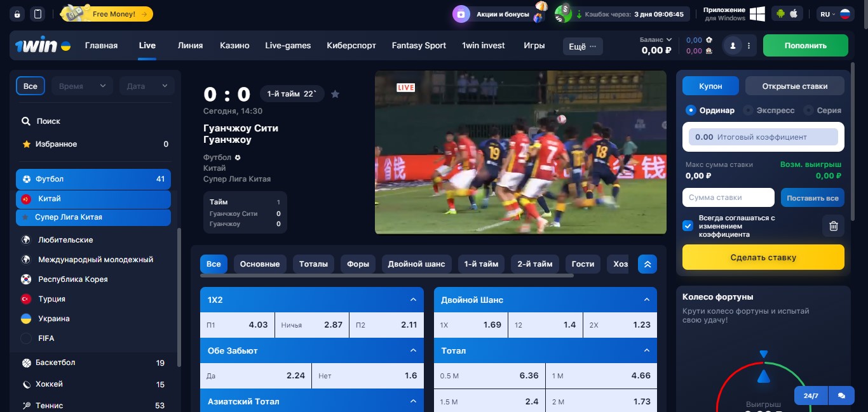Download the Windows application via Windows logo
This screenshot has height=412, width=868.
tap(757, 14)
